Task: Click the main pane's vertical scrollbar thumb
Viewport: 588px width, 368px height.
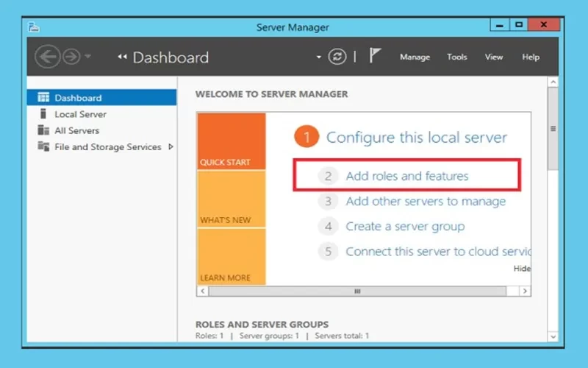Action: 553,129
